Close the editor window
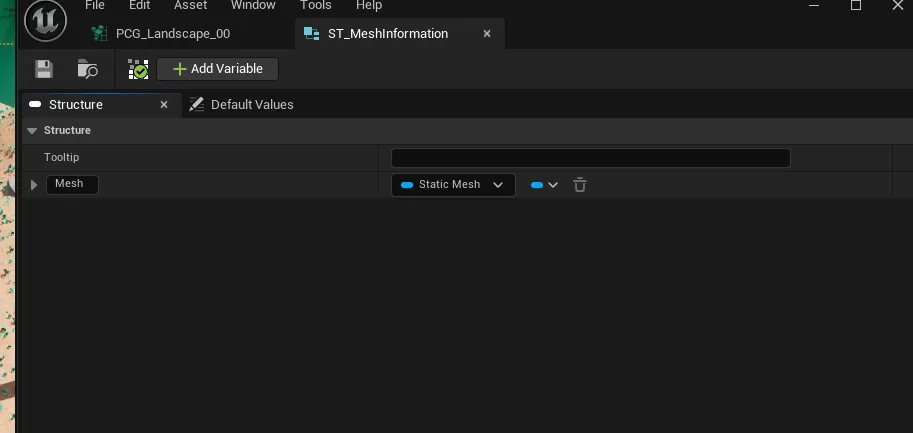913x433 pixels. click(898, 5)
